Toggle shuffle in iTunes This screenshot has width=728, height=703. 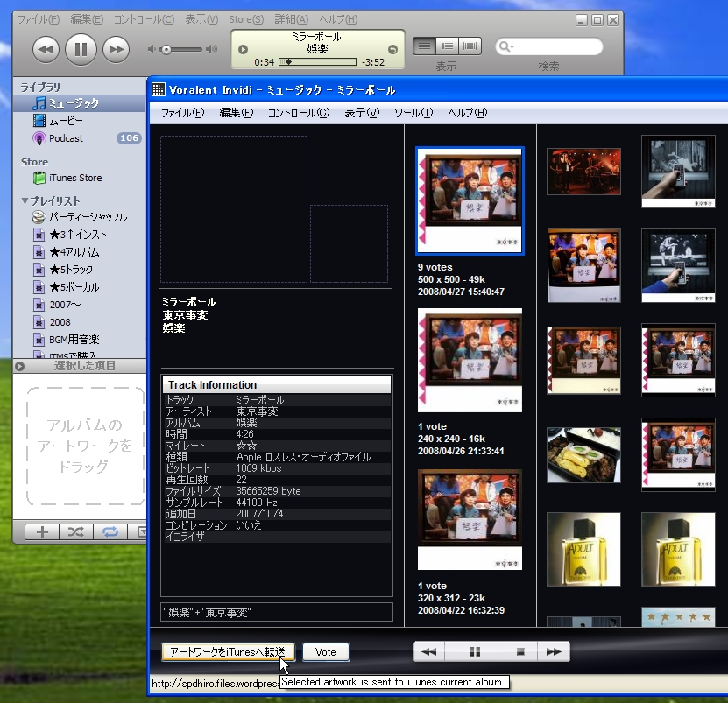[x=76, y=531]
